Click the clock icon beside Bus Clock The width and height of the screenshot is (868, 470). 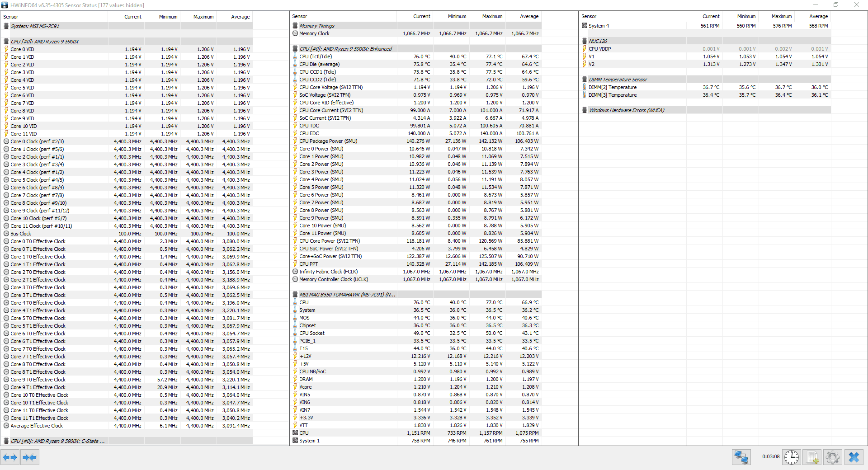click(x=6, y=234)
